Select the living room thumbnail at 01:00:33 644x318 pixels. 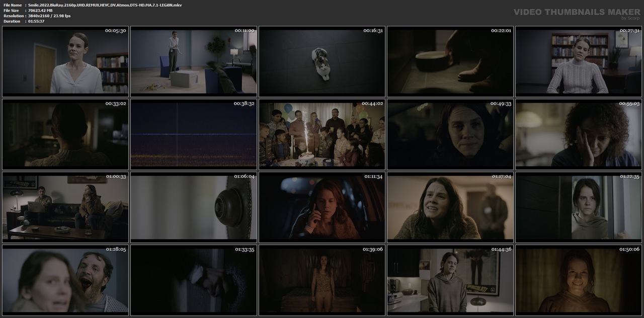pos(65,207)
